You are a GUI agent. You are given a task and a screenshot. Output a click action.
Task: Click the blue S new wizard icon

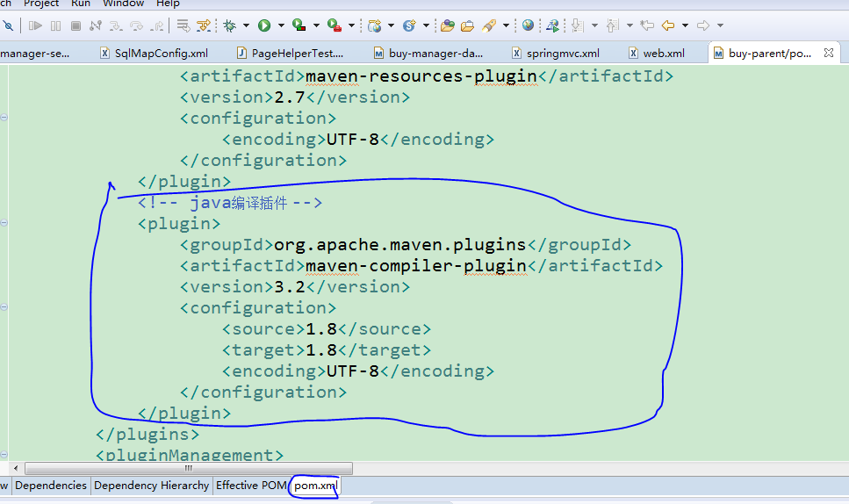[409, 25]
